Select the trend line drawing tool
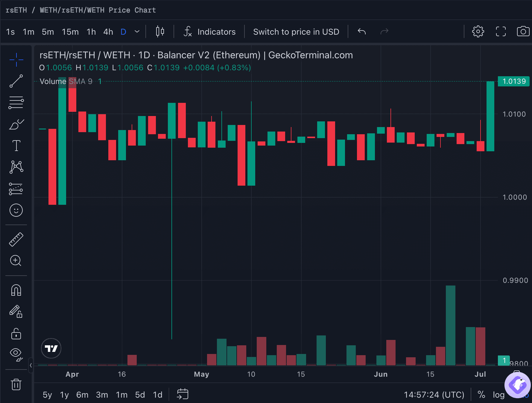This screenshot has width=532, height=403. point(16,81)
